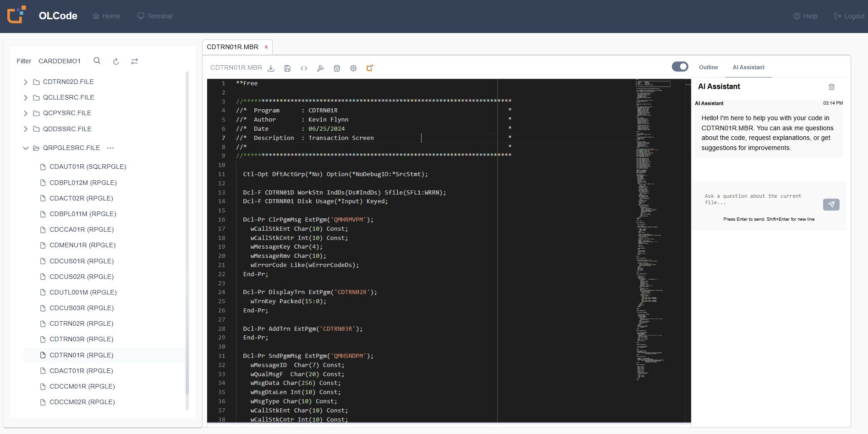This screenshot has height=434, width=868.
Task: Click the code brackets toolbar icon
Action: 304,68
